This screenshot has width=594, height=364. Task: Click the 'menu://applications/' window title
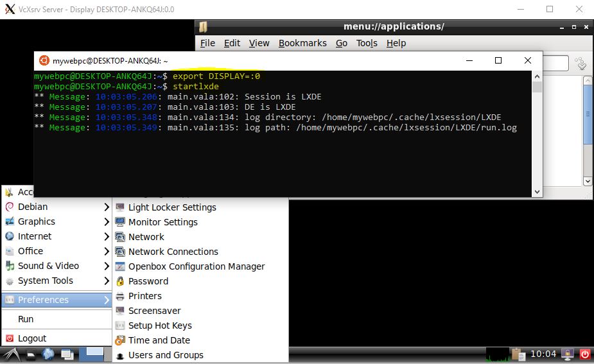click(x=394, y=26)
